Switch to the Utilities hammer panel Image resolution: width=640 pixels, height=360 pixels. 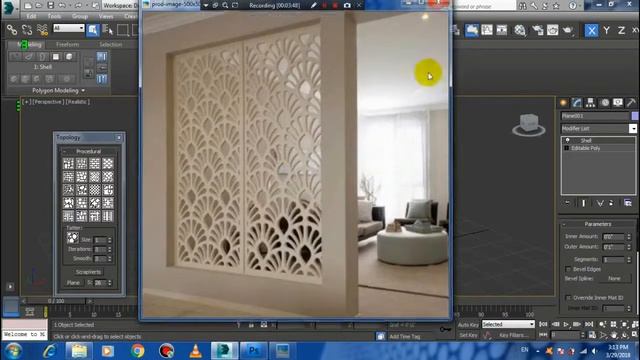click(x=631, y=103)
